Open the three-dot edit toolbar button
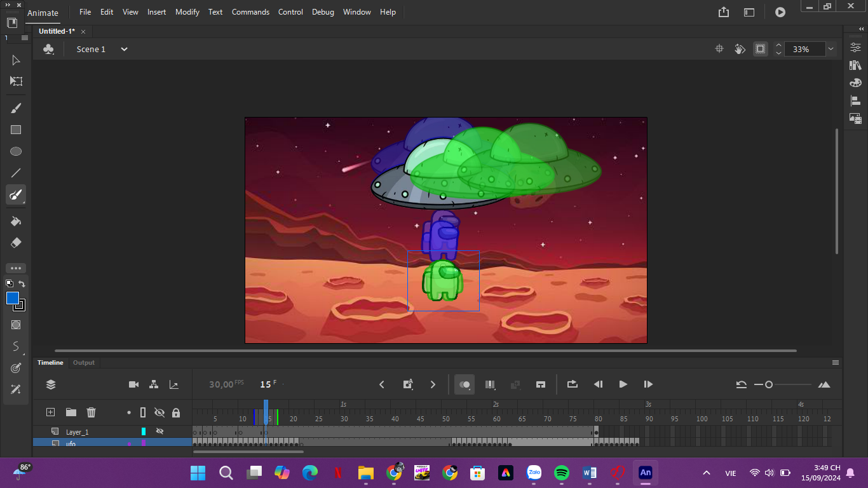The image size is (868, 488). pos(16,268)
